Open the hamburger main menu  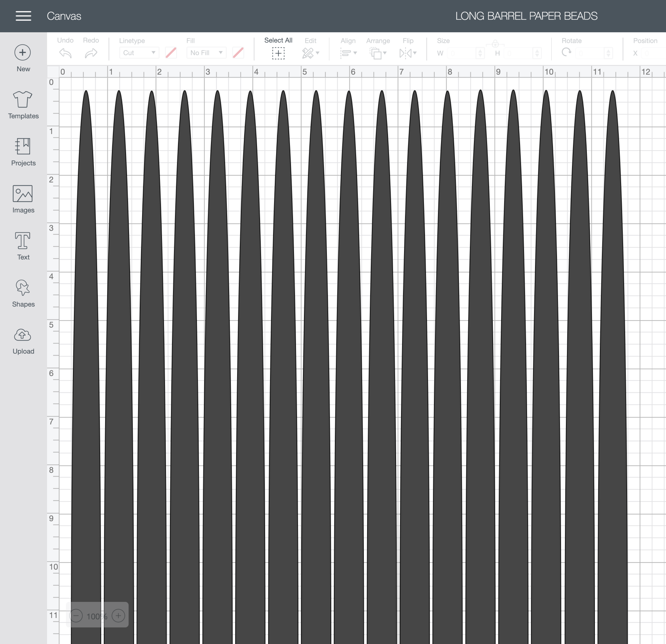[x=23, y=16]
